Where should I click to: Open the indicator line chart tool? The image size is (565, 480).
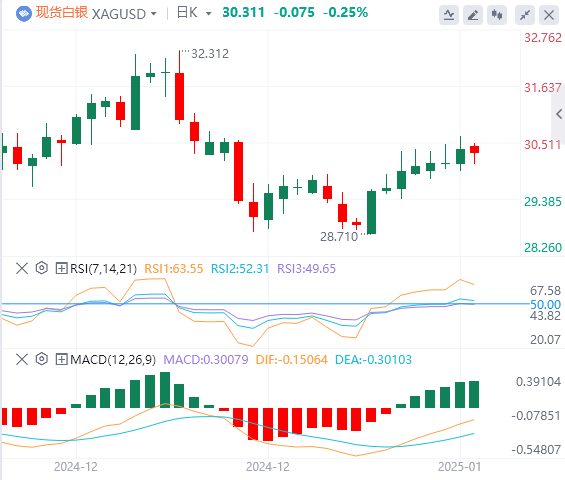pos(449,15)
